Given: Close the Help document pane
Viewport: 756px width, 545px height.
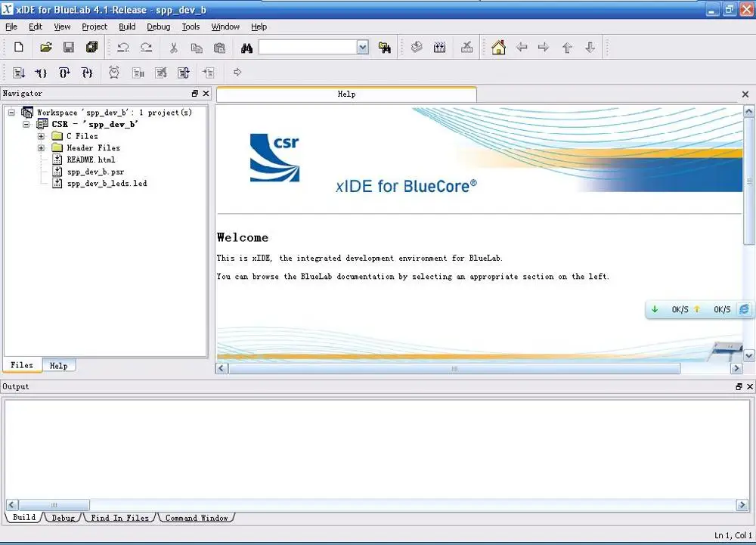Looking at the screenshot, I should pos(745,94).
